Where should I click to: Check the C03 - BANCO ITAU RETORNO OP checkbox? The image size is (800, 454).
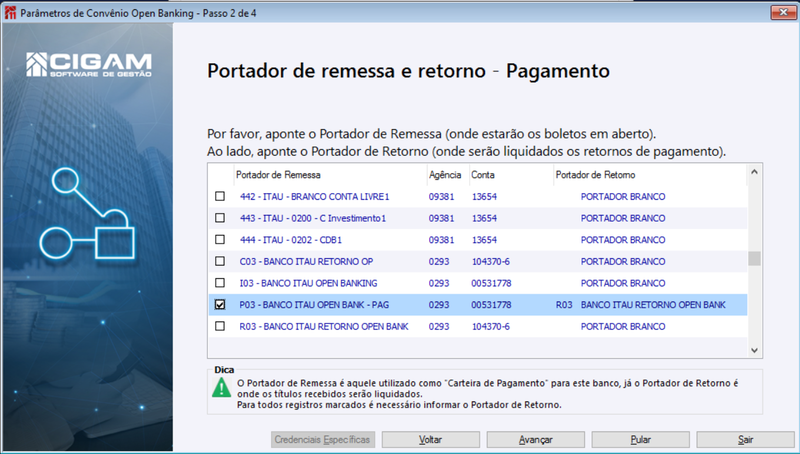pyautogui.click(x=220, y=261)
